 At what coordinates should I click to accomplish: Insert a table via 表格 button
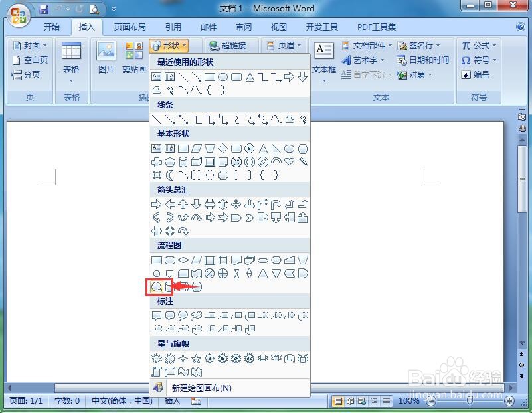tap(71, 62)
